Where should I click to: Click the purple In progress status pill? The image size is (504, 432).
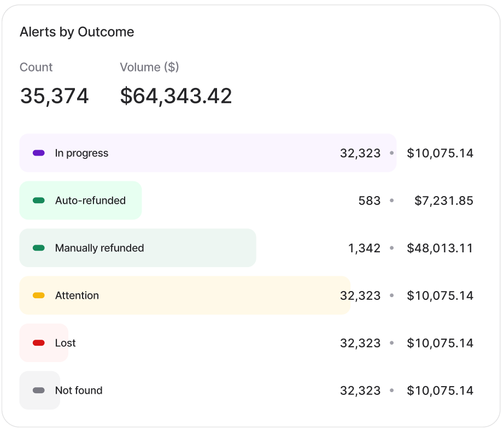click(x=39, y=153)
